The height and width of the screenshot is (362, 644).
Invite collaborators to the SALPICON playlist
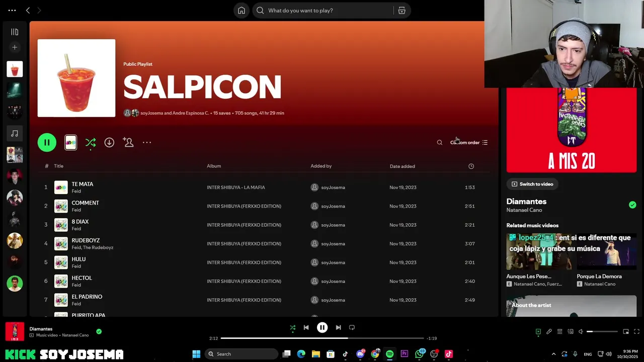point(128,143)
